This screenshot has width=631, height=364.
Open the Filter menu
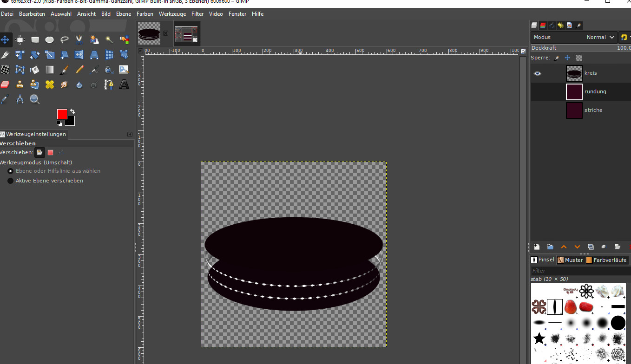point(197,14)
